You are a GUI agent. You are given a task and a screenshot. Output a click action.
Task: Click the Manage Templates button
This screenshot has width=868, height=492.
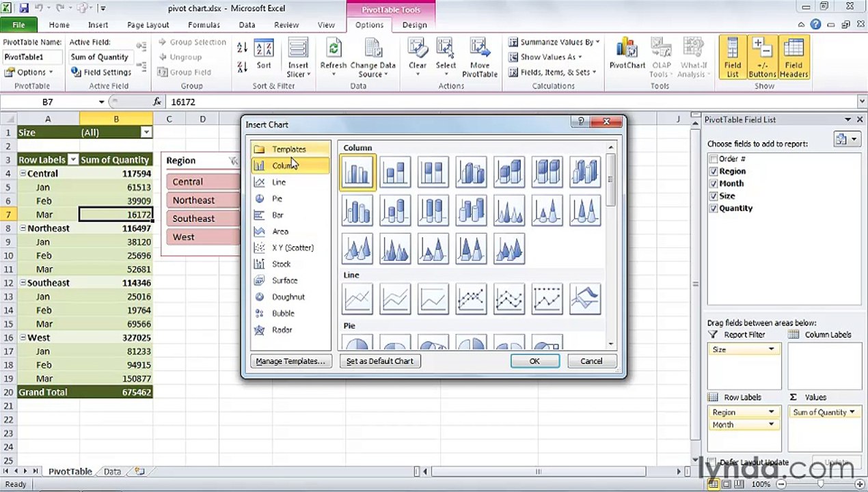tap(290, 361)
